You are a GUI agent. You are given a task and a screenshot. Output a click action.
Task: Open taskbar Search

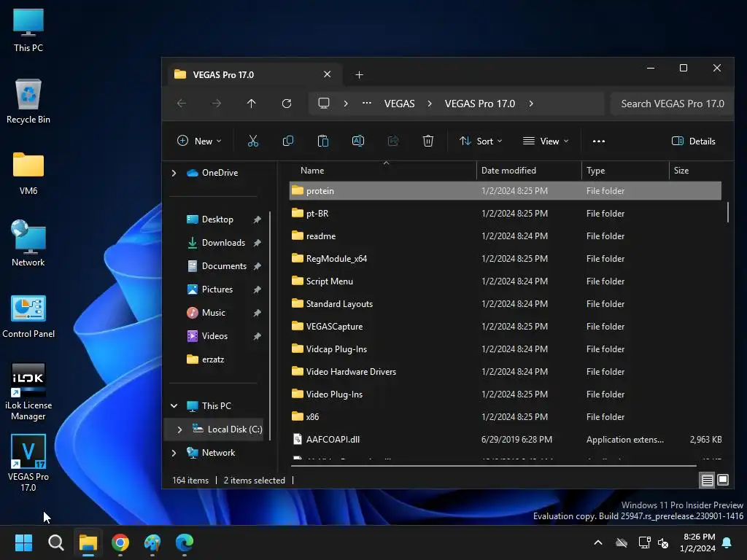[x=55, y=542]
